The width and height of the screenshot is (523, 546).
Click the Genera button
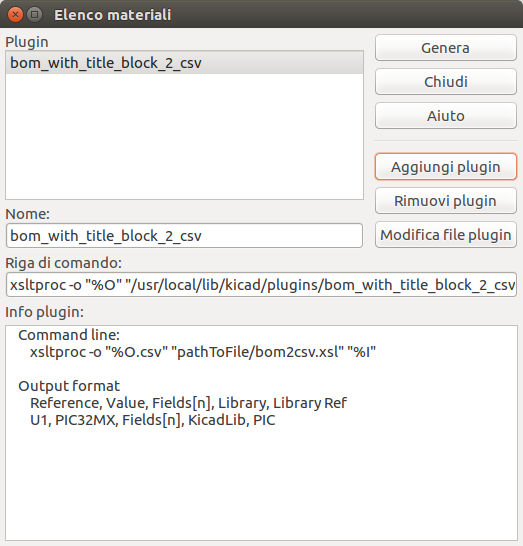445,48
